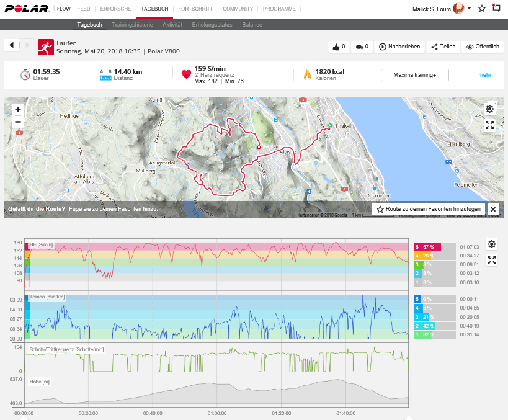Screen dimensions: 508x420
Task: Like this training with thumbs-up button
Action: (x=338, y=47)
